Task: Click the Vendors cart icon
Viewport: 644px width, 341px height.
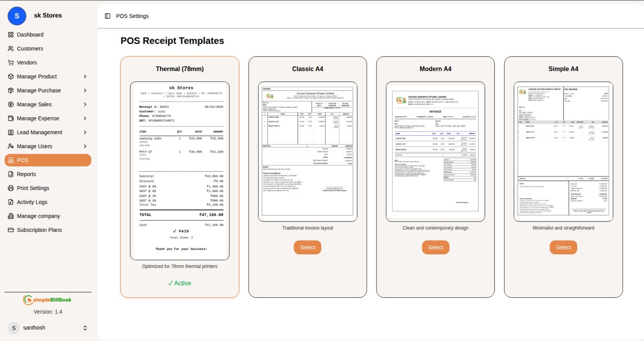Action: [x=11, y=63]
